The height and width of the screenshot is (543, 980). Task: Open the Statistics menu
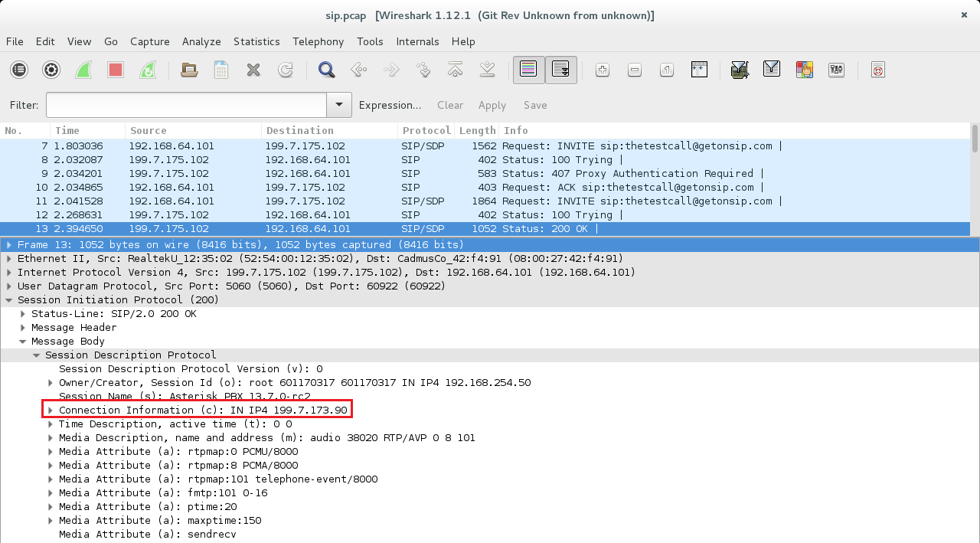point(256,41)
